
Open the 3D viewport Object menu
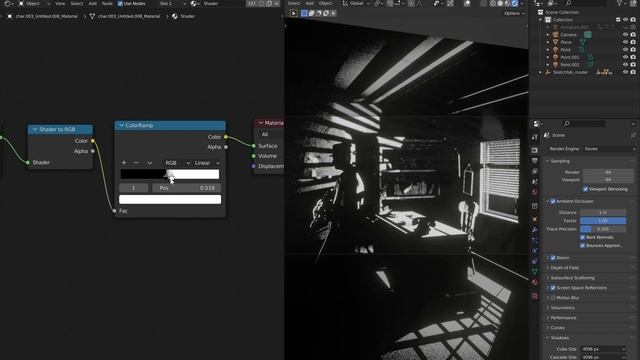coord(325,3)
